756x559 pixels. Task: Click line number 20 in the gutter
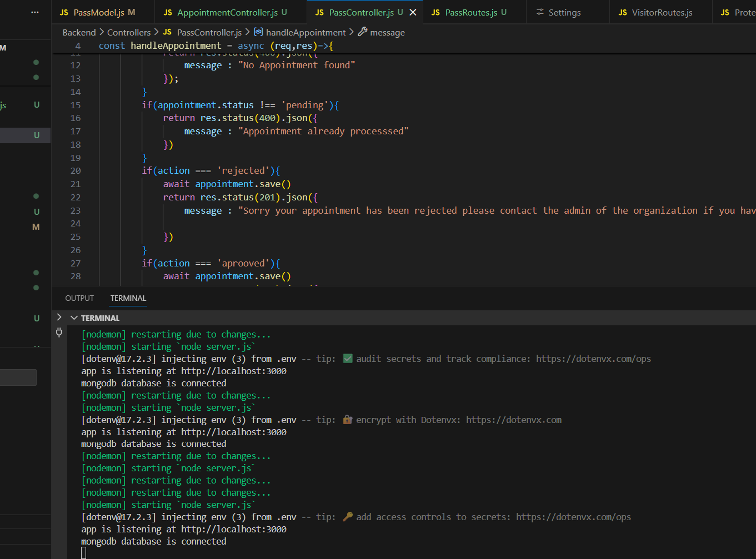click(x=76, y=171)
